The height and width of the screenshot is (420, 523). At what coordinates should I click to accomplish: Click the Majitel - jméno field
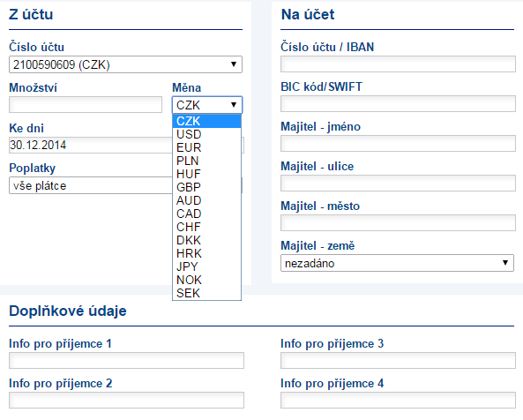coord(398,144)
